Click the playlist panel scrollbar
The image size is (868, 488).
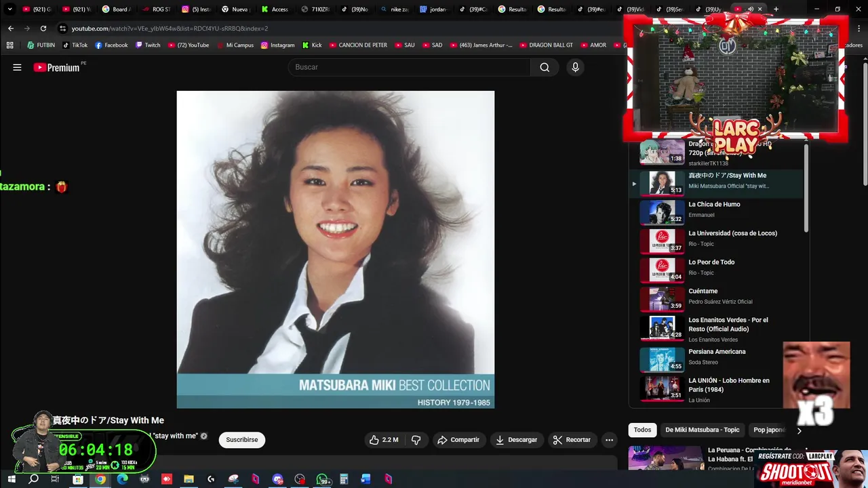(806, 190)
